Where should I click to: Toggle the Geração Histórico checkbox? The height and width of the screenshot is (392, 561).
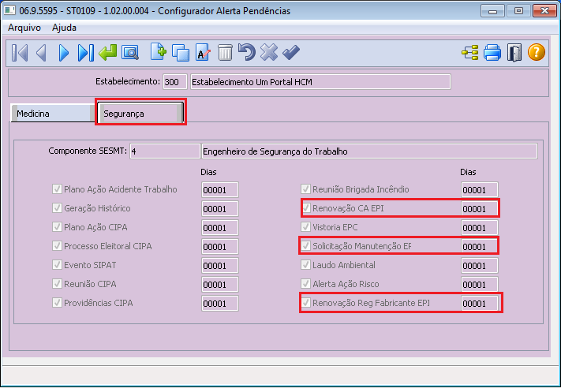click(x=57, y=207)
